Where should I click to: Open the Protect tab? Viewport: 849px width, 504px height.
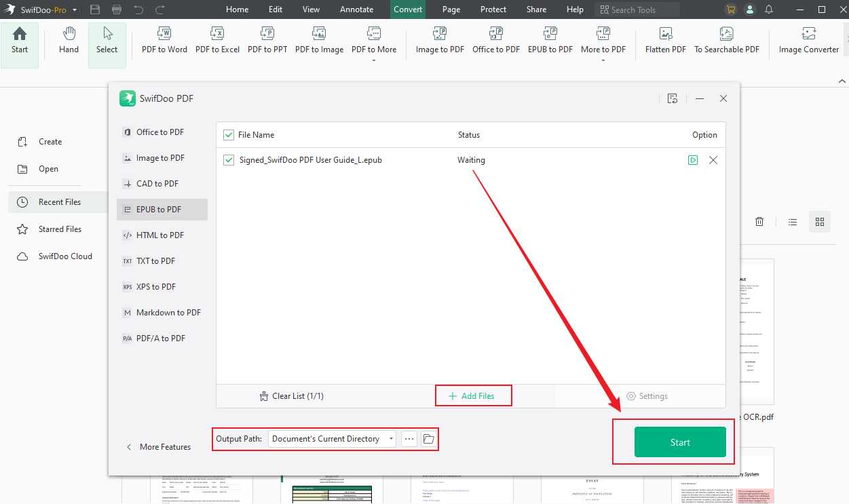pyautogui.click(x=493, y=9)
